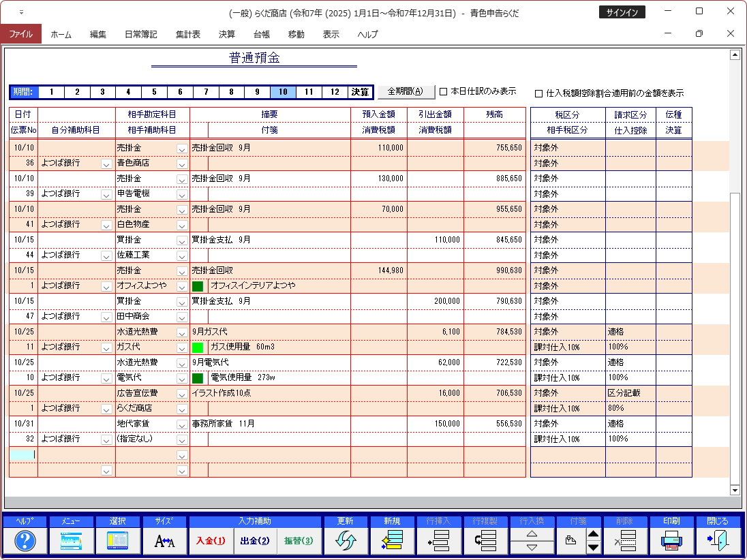
Task: Click the サイズ font size icon
Action: 164,542
